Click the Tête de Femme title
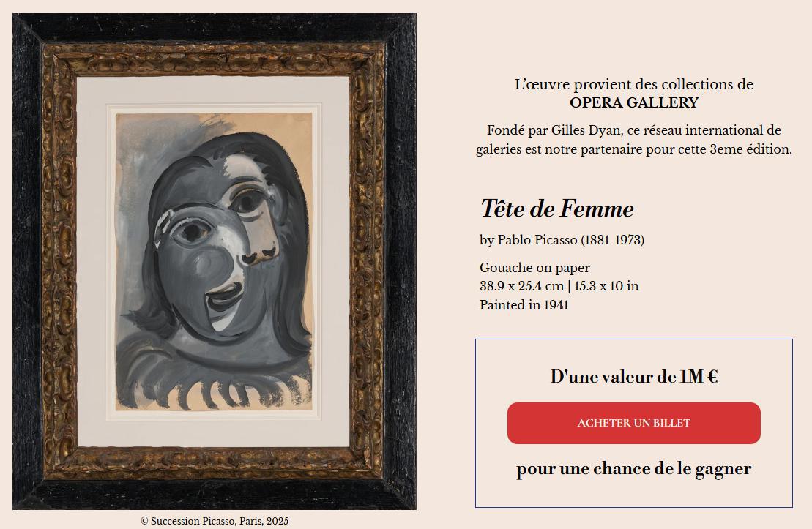Viewport: 812px width, 529px height. (x=556, y=209)
